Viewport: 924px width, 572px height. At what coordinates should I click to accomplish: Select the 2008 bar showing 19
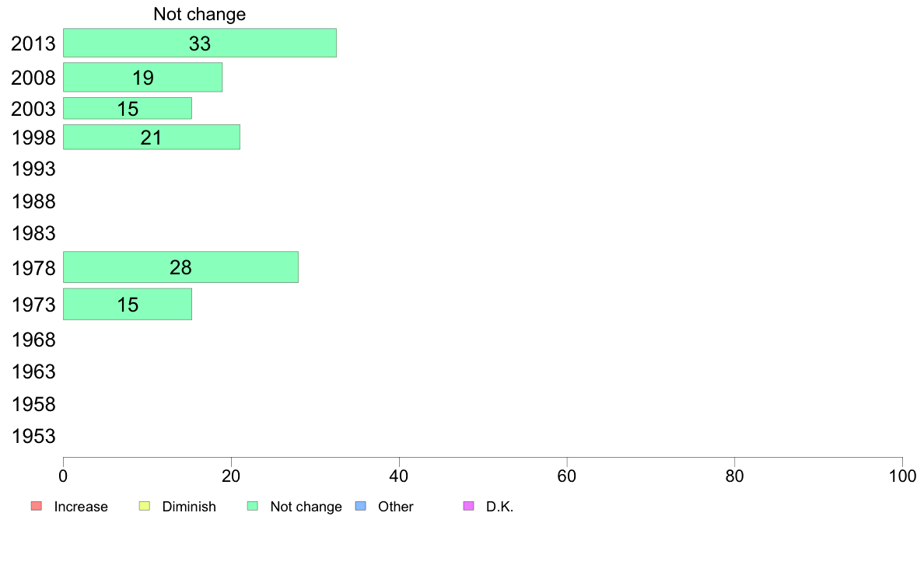click(x=142, y=77)
